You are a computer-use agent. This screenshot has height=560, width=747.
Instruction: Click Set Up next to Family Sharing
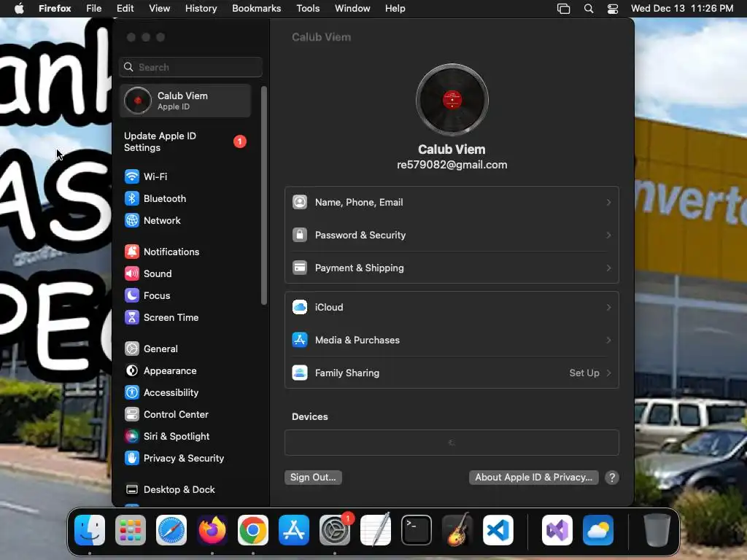tap(584, 373)
